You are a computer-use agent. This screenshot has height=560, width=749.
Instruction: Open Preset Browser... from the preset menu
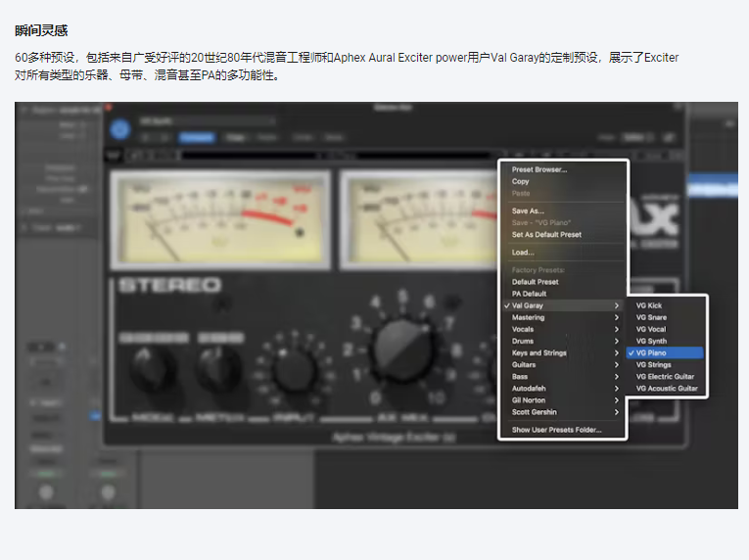point(538,169)
